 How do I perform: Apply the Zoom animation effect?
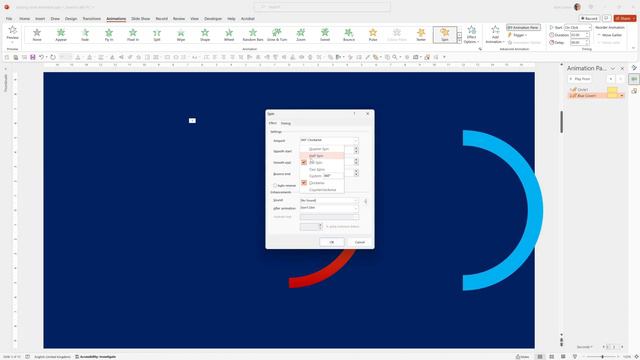[301, 35]
